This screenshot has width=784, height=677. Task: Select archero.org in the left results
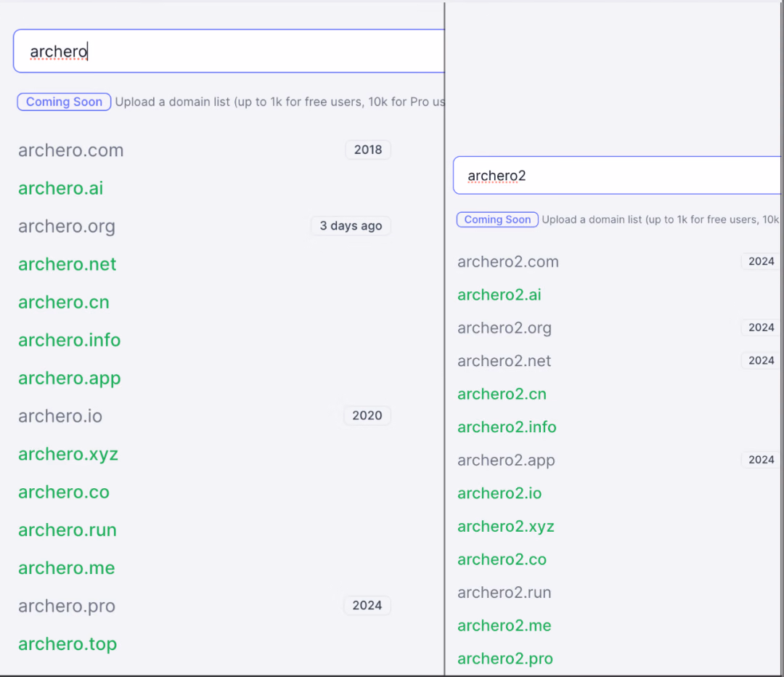[67, 226]
